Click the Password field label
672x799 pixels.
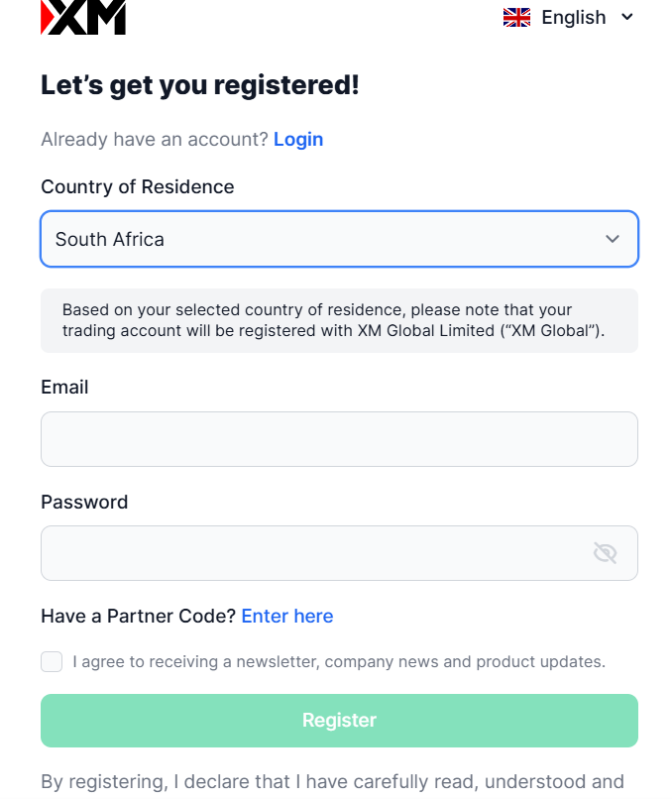(x=84, y=502)
